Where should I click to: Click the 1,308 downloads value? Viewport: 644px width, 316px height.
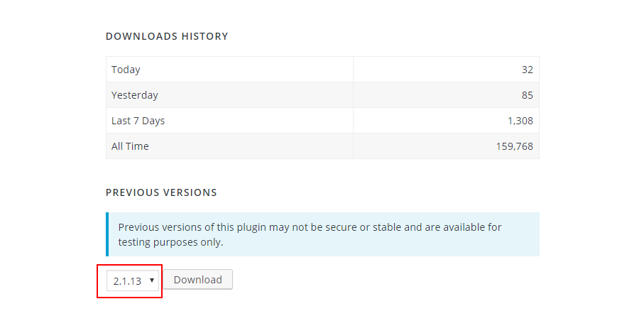[520, 121]
